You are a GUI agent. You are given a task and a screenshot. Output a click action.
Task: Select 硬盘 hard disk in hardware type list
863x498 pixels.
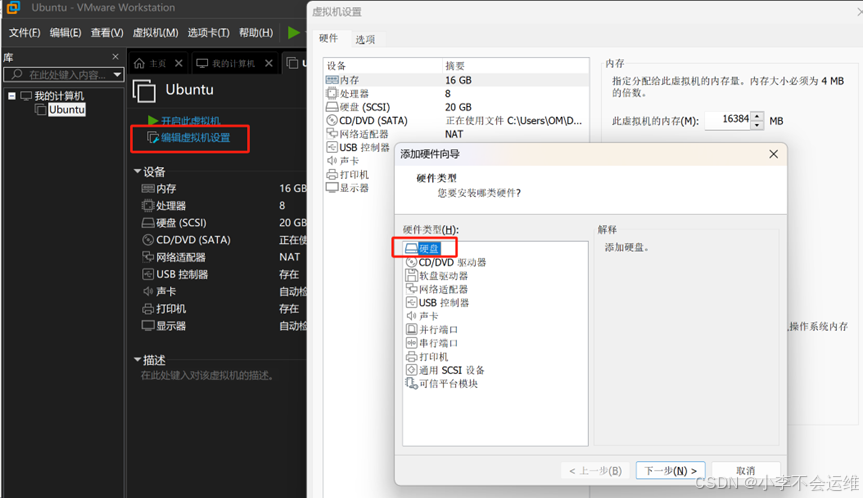click(x=422, y=249)
